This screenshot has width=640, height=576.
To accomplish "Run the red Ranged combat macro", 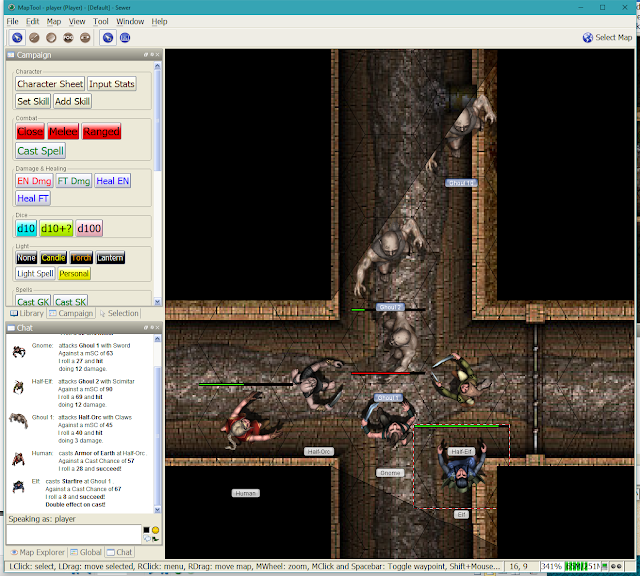I will (101, 131).
